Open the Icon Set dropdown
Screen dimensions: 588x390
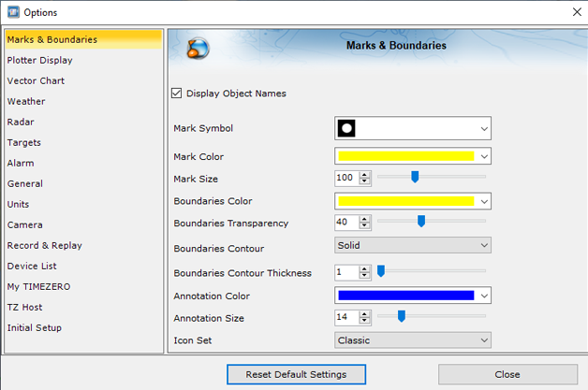[x=413, y=340]
